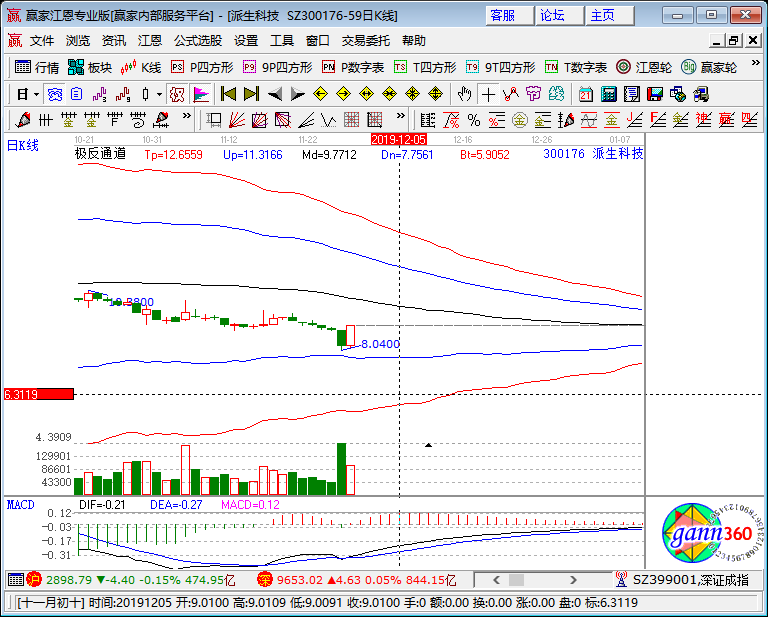Select the Gann box square tool

pos(214,119)
